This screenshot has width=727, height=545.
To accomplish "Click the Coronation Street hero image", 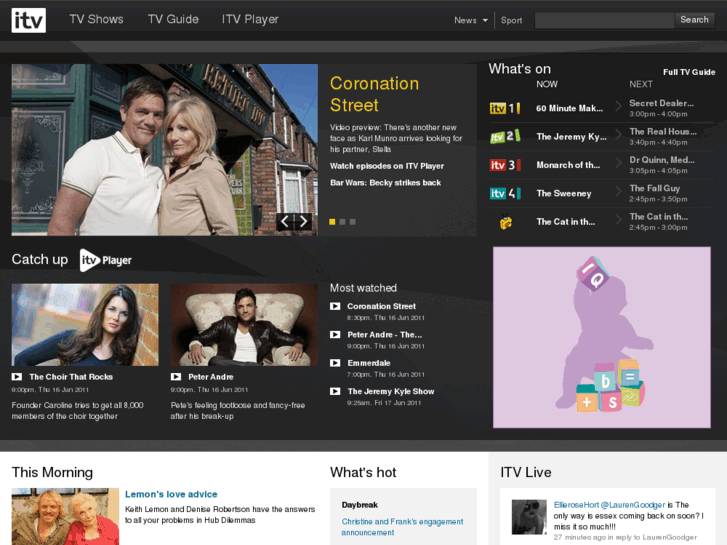I will click(x=165, y=149).
